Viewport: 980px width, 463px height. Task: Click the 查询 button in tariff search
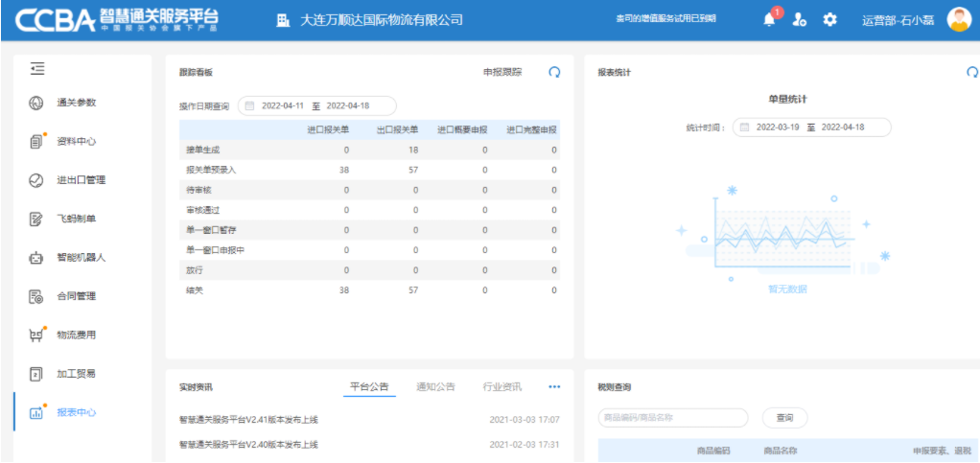click(784, 418)
